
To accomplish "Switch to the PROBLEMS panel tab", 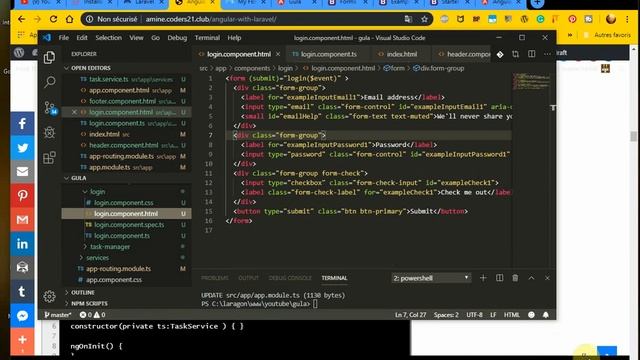I will click(x=215, y=278).
